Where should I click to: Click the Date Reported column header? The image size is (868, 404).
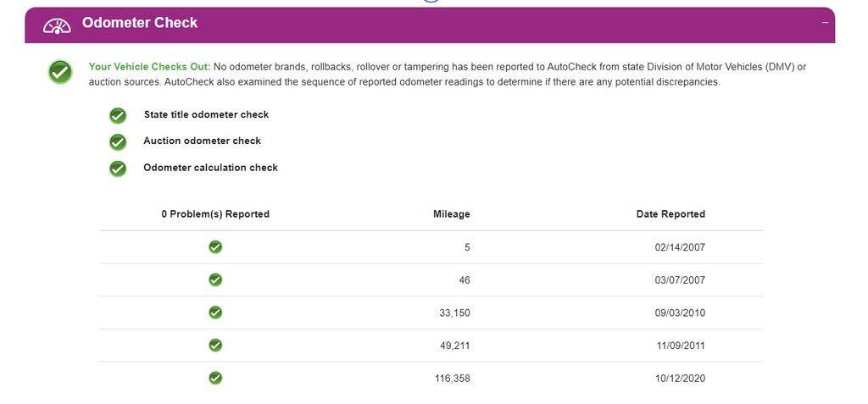click(670, 214)
